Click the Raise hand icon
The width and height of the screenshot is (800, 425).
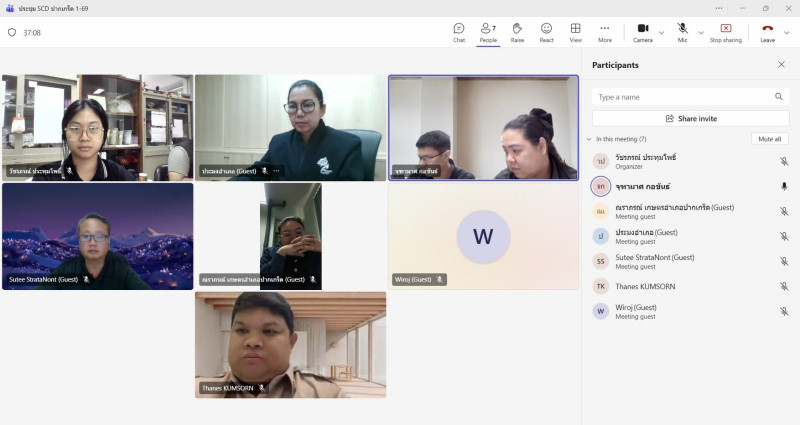(517, 32)
